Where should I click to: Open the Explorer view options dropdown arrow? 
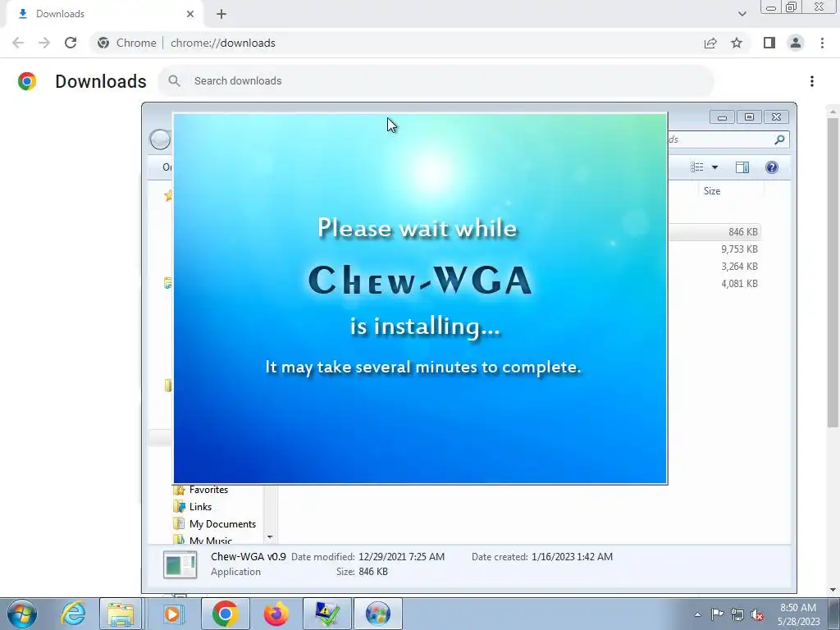point(714,167)
